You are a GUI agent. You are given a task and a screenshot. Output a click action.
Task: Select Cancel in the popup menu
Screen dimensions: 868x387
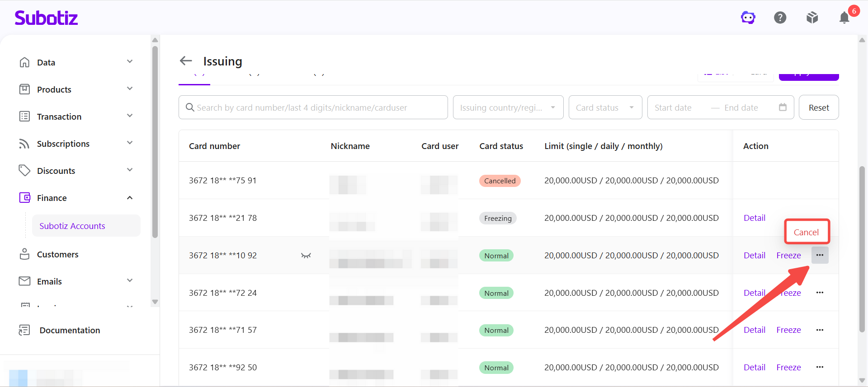[807, 232]
